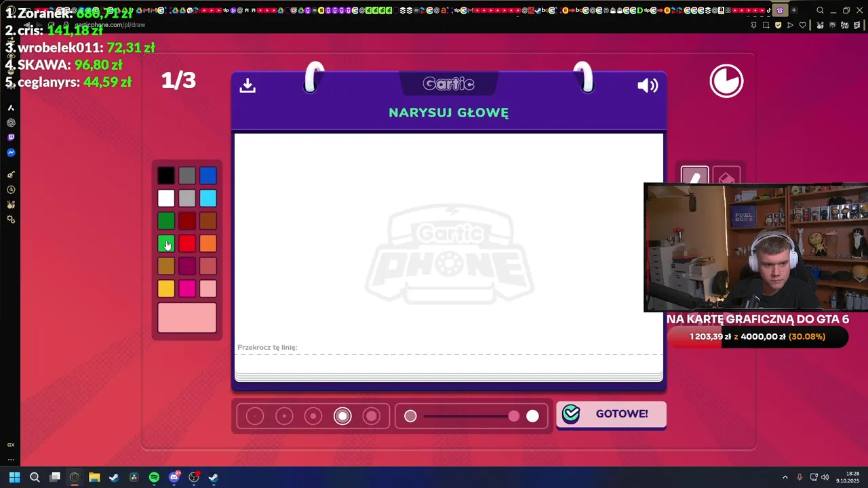This screenshot has width=868, height=488.
Task: Open Discord from the taskbar
Action: pos(174,477)
